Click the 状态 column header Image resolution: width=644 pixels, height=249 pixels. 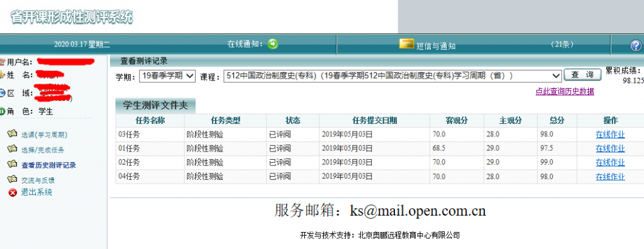(x=293, y=120)
